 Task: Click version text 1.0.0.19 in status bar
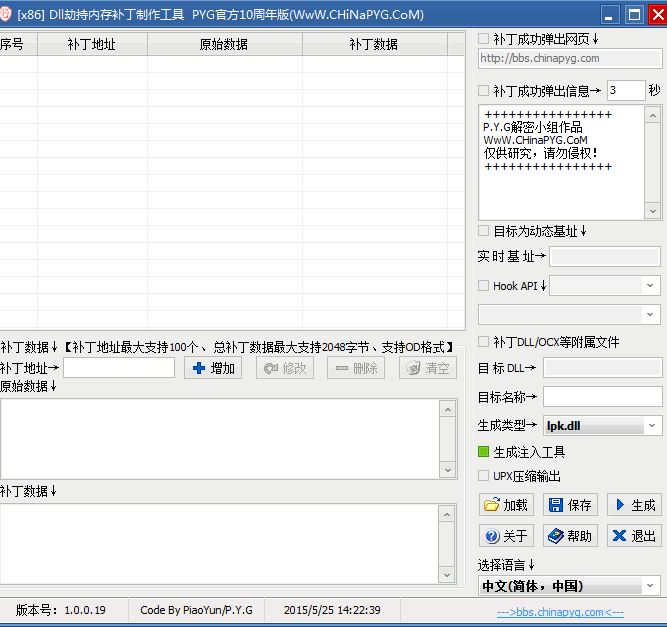click(x=85, y=610)
